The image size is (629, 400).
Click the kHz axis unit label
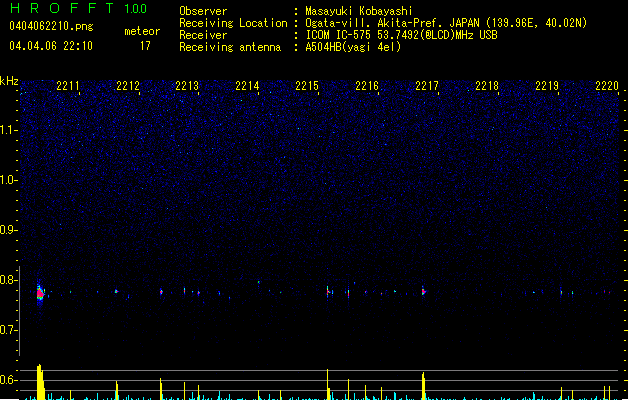pos(9,81)
